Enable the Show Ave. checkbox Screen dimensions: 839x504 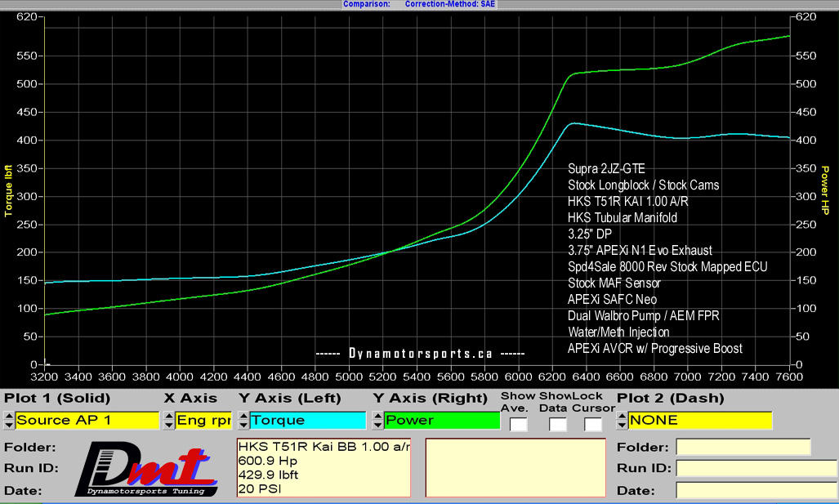pyautogui.click(x=518, y=425)
